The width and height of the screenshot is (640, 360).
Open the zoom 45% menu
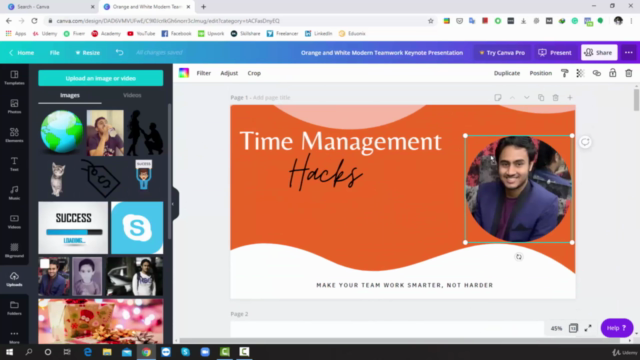556,328
